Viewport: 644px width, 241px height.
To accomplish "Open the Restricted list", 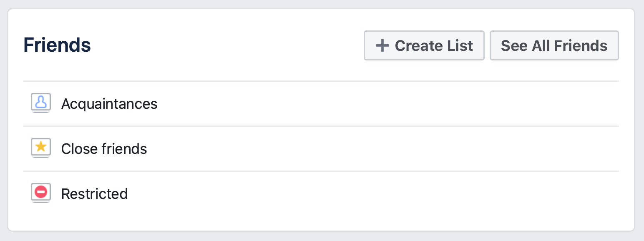I will point(321,193).
